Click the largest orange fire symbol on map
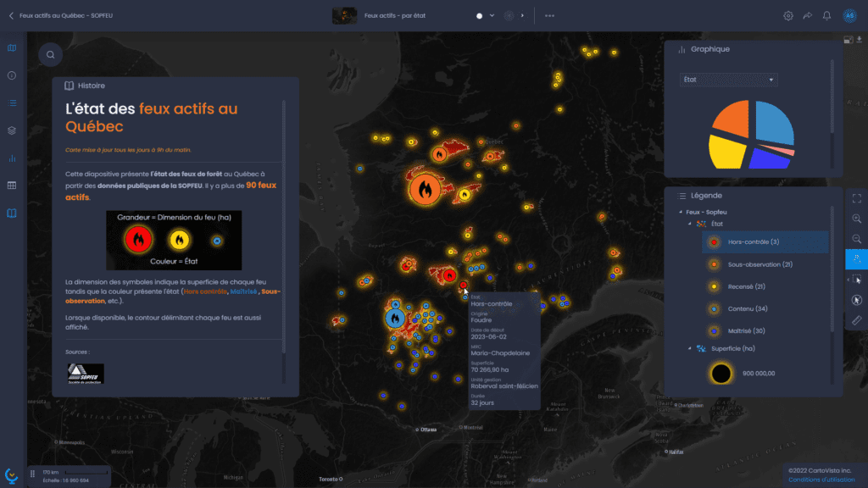Image resolution: width=868 pixels, height=488 pixels. (425, 190)
